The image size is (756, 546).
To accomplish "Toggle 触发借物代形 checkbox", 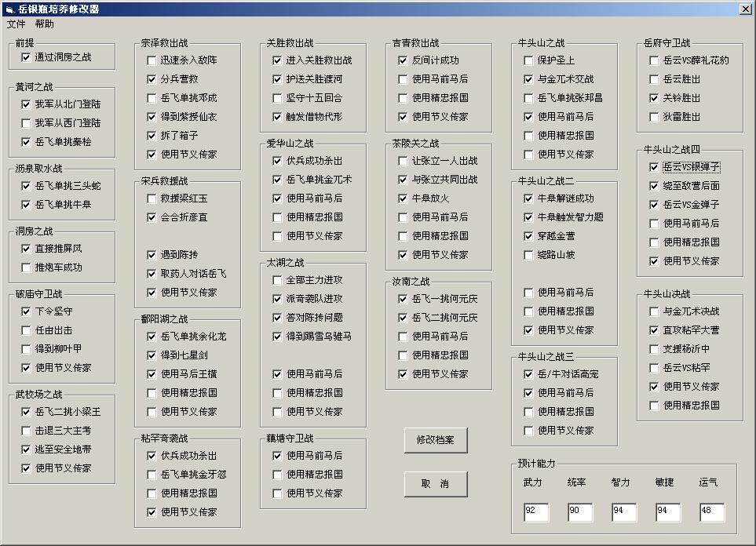I will [x=277, y=117].
